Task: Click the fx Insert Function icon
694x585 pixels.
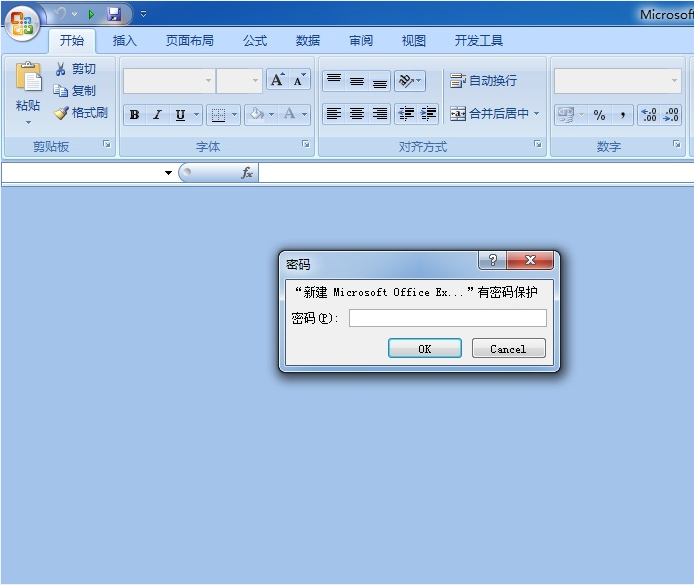Action: (247, 173)
